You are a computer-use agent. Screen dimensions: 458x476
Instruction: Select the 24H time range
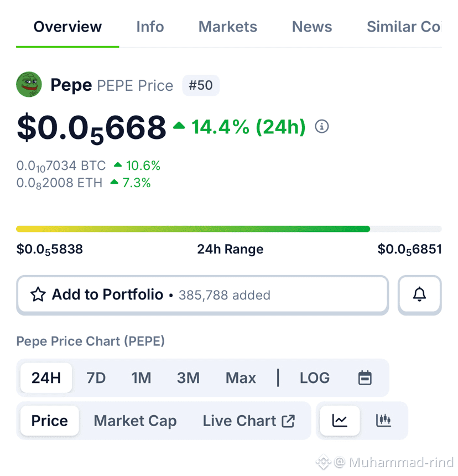[46, 378]
